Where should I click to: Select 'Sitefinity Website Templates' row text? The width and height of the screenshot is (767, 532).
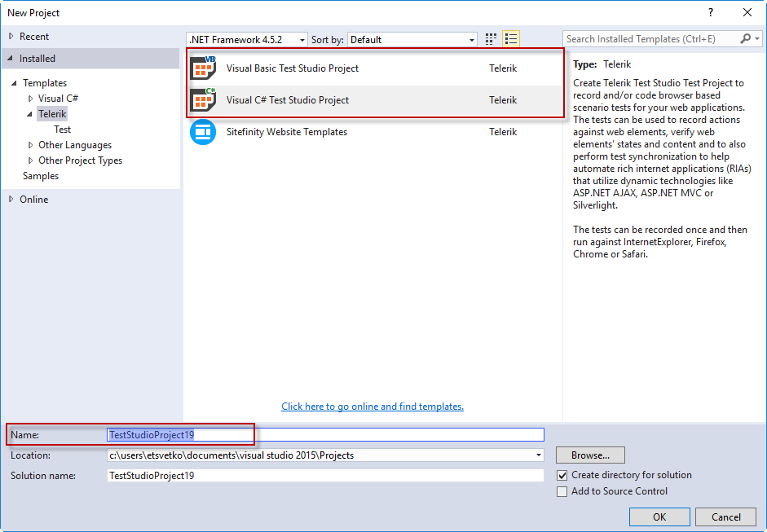pos(287,132)
